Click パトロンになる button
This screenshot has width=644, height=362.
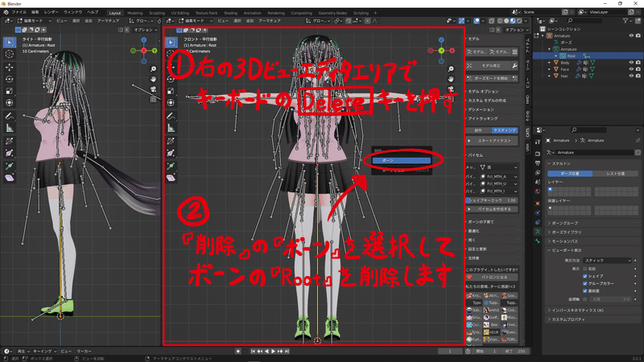point(492,277)
